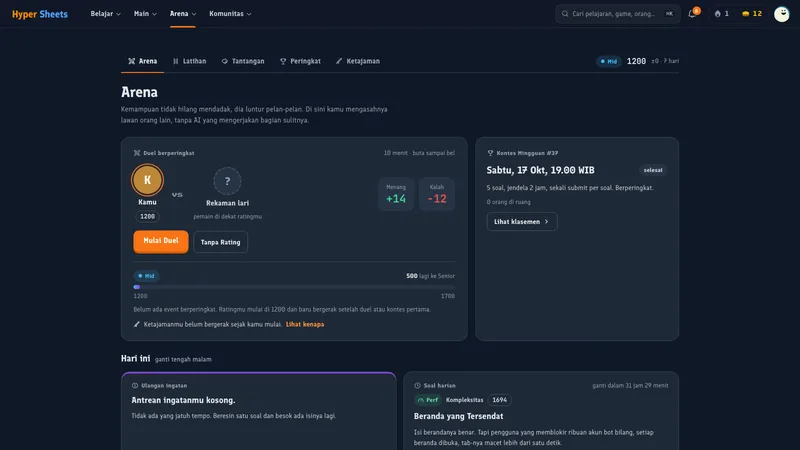Click the 1694 difficulty pill

point(499,400)
